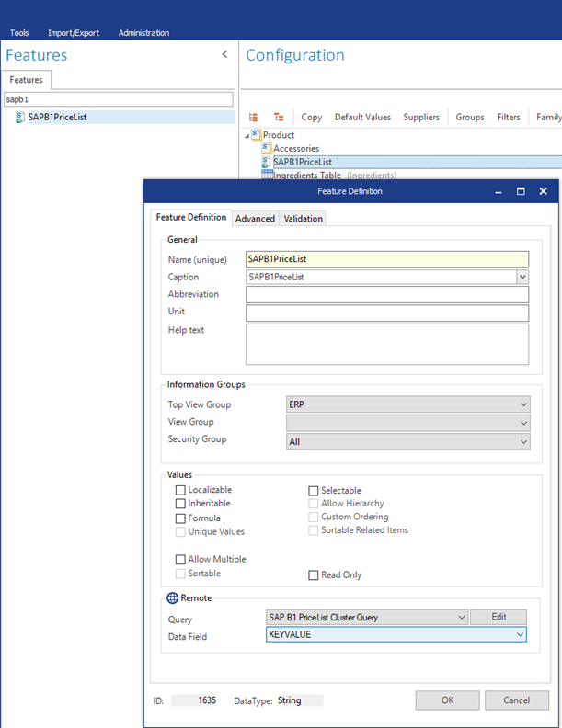The width and height of the screenshot is (562, 728).
Task: Click Groups in Configuration toolbar
Action: 470,117
